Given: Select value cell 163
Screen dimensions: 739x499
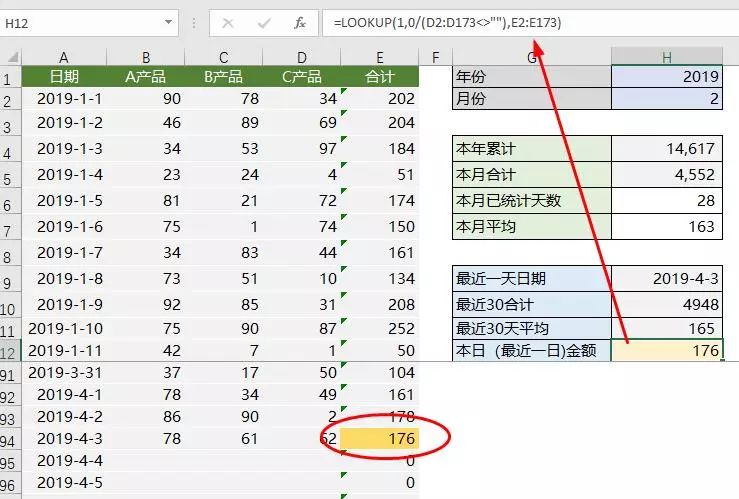Looking at the screenshot, I should [x=667, y=227].
